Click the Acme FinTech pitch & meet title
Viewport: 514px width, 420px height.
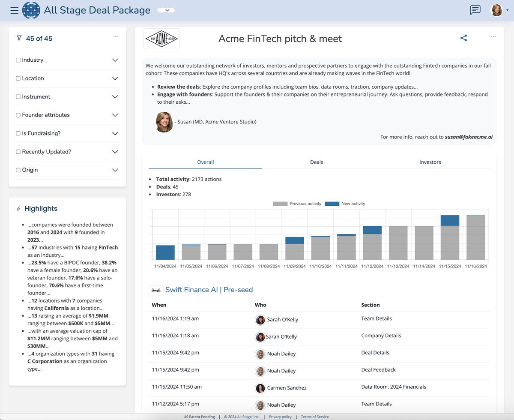[x=280, y=39]
